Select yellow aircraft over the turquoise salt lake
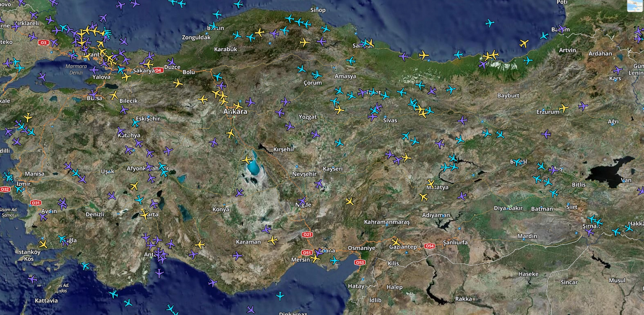Viewport: 644px width, 315px height. pos(247,159)
